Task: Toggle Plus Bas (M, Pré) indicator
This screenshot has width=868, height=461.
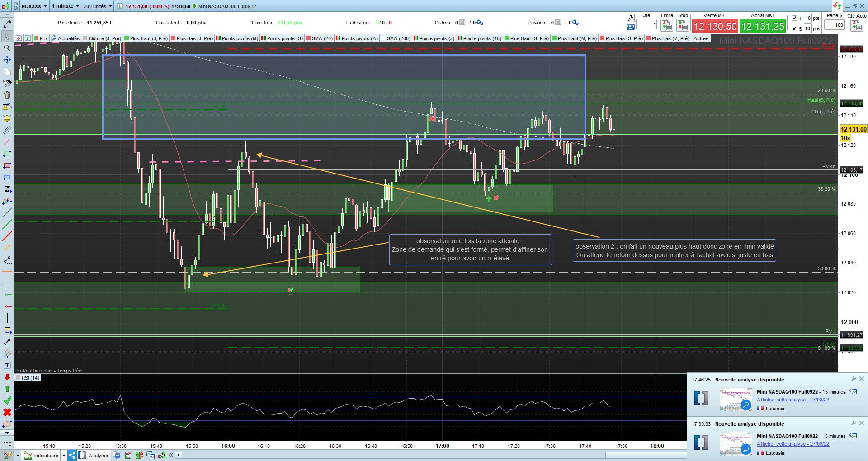Action: pos(668,38)
